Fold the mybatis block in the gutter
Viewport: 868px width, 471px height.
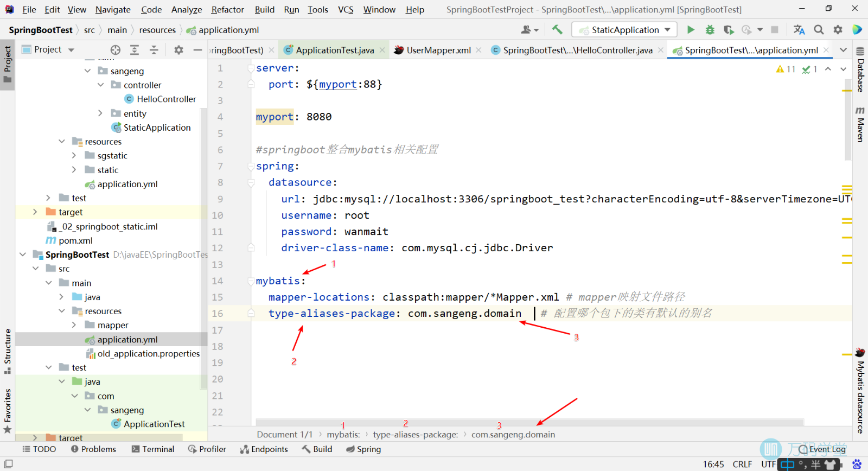point(251,281)
